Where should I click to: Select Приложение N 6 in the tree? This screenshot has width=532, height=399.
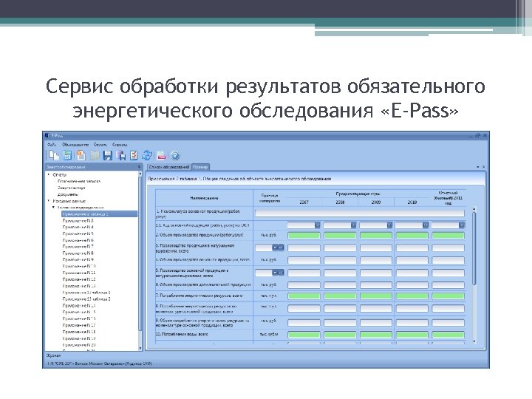[78, 240]
